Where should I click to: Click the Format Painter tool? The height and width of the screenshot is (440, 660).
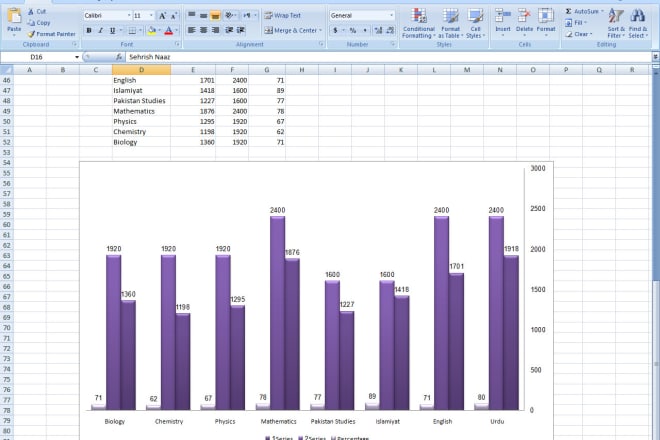51,33
